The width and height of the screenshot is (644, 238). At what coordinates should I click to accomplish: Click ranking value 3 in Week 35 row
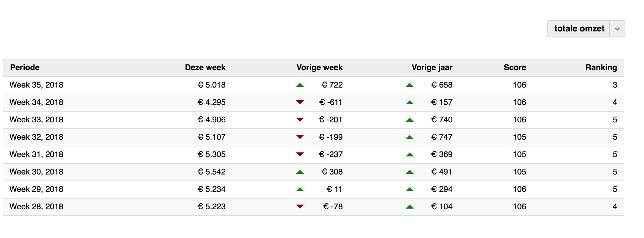(x=615, y=85)
